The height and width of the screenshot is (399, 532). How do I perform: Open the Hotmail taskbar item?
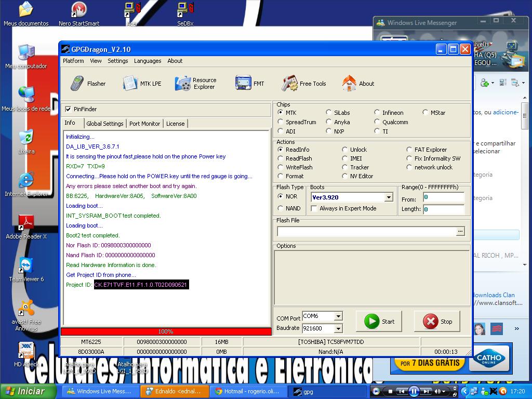point(248,391)
